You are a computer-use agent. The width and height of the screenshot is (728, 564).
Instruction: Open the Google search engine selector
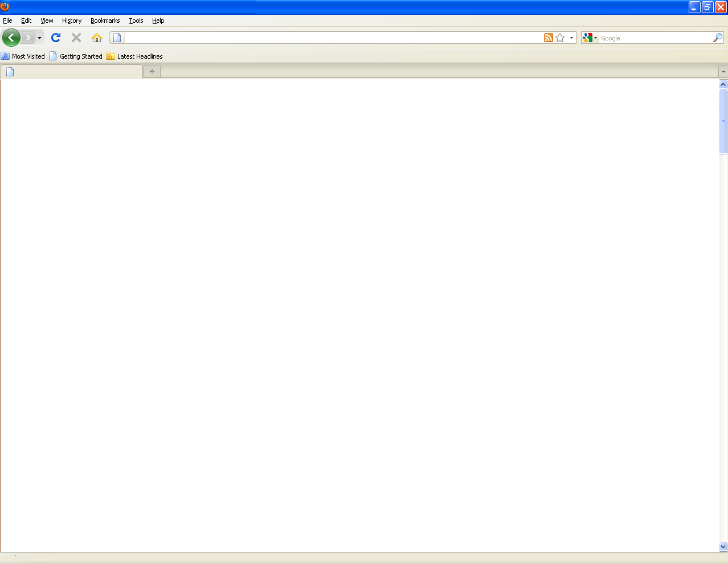[x=590, y=38]
